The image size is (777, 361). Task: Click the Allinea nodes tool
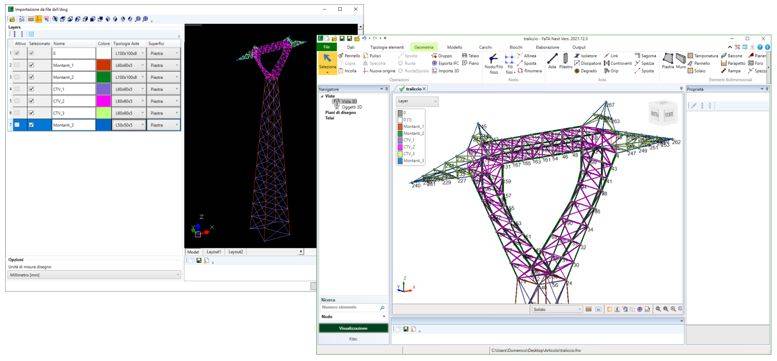tap(526, 56)
